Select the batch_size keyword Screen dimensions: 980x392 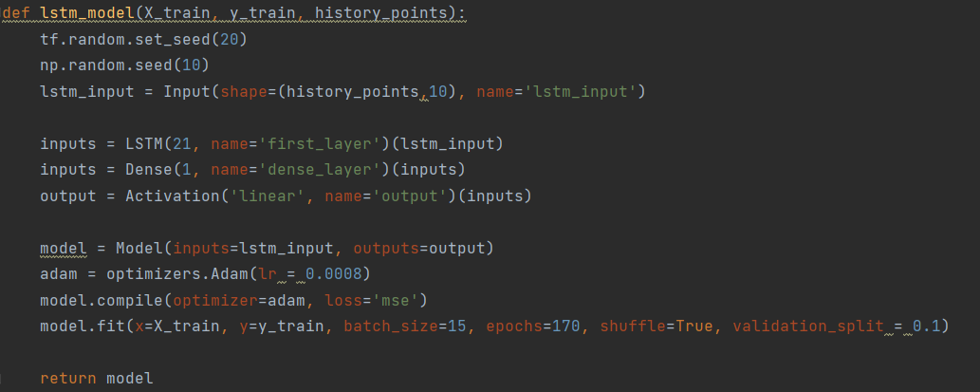pos(391,327)
